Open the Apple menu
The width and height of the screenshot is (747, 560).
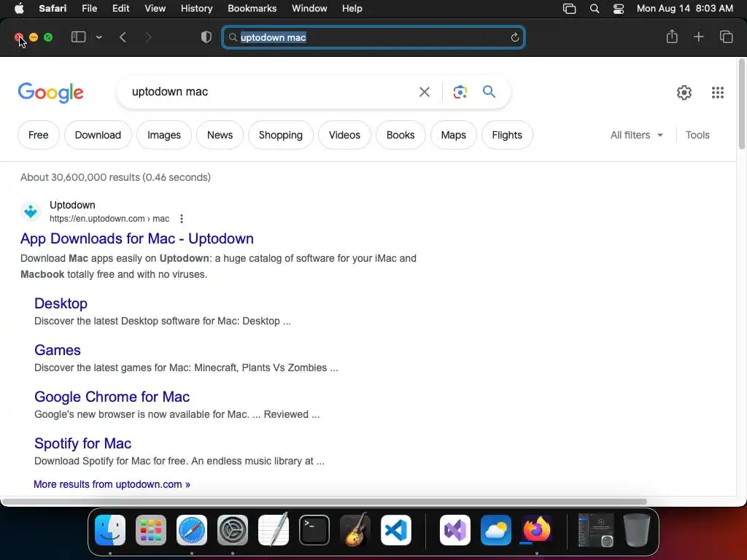19,9
